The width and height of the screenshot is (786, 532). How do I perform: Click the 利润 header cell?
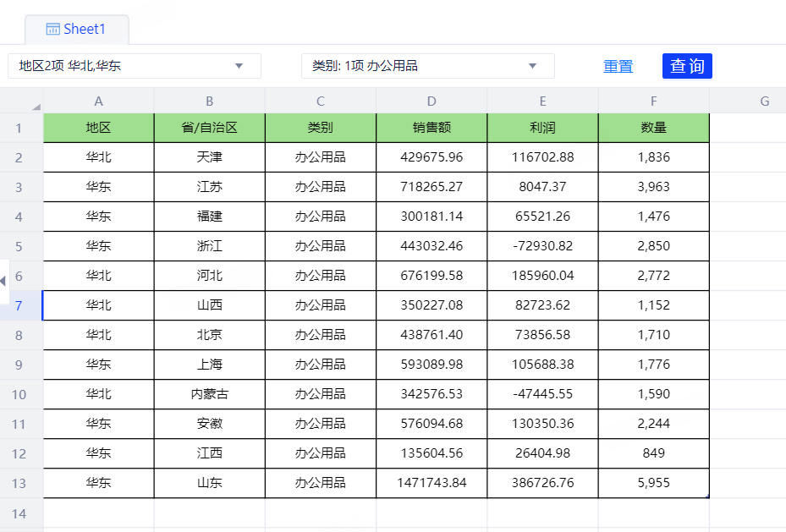542,128
